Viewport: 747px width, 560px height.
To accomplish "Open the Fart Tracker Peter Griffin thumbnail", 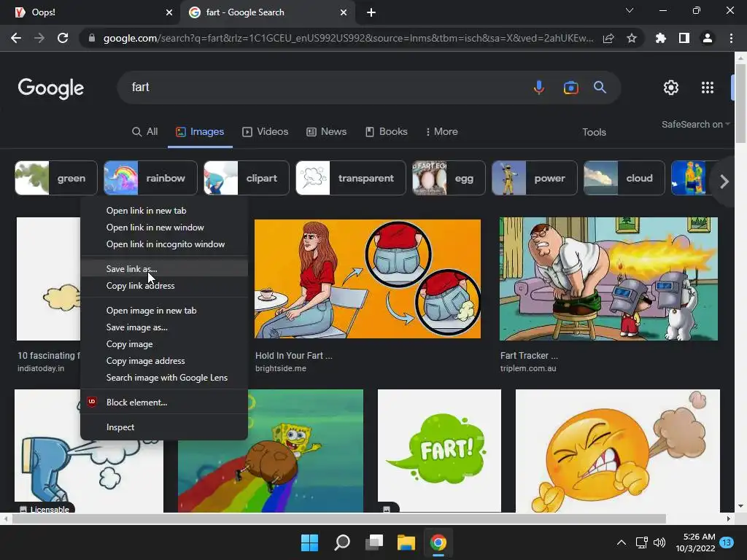I will point(608,279).
